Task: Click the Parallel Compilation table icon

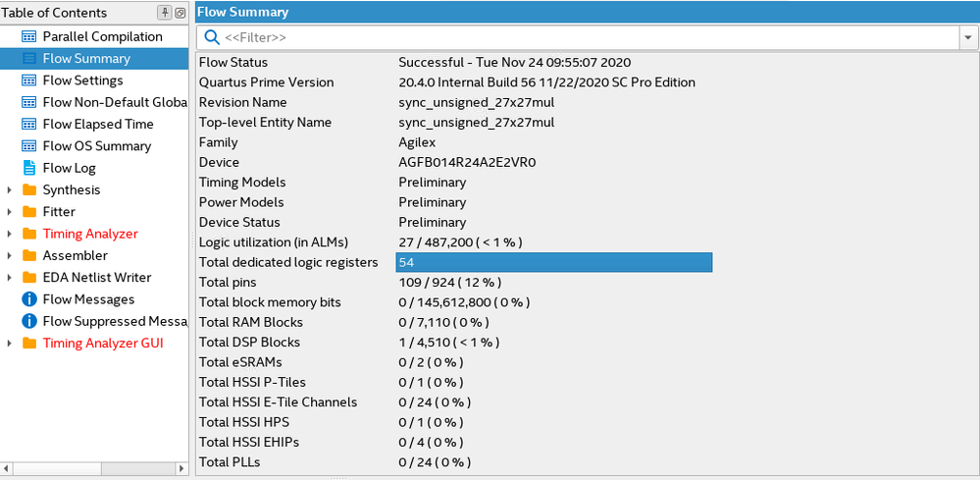Action: 28,36
